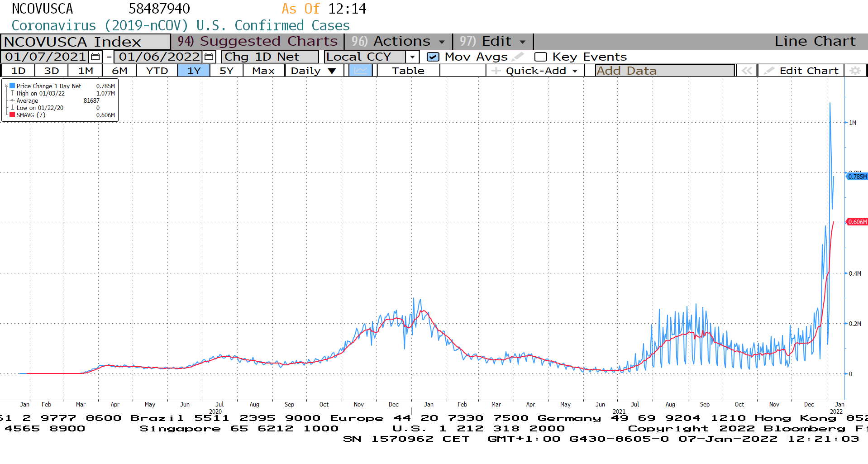Click the Chg 1D Net field
The height and width of the screenshot is (464, 868).
[x=270, y=57]
